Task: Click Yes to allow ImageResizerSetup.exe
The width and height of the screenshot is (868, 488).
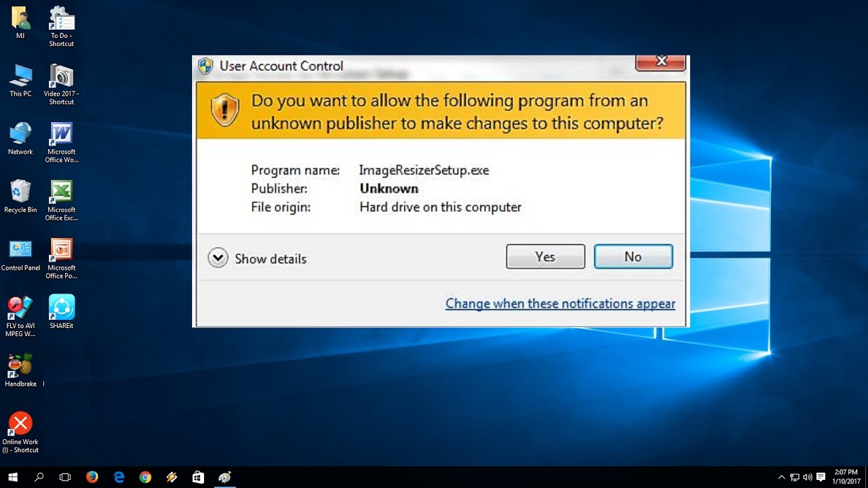Action: [545, 257]
